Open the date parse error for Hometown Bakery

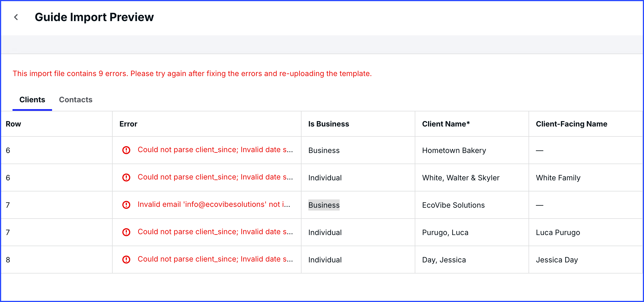tap(215, 150)
